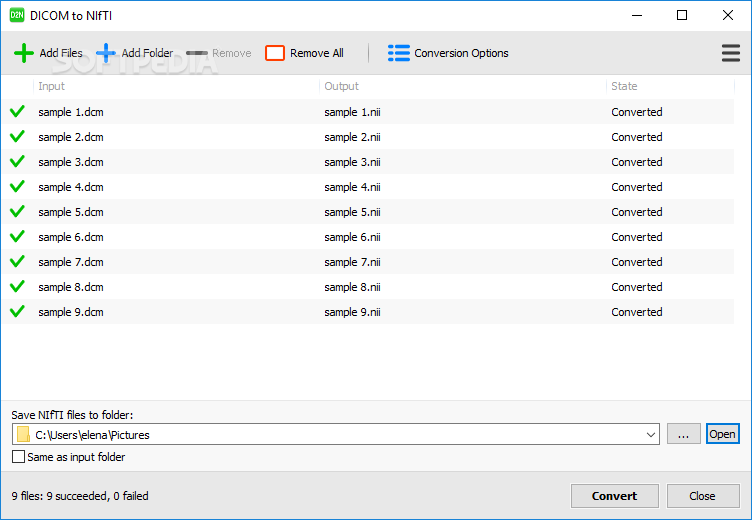Viewport: 752px width, 520px height.
Task: Click the Convert button
Action: pyautogui.click(x=614, y=496)
